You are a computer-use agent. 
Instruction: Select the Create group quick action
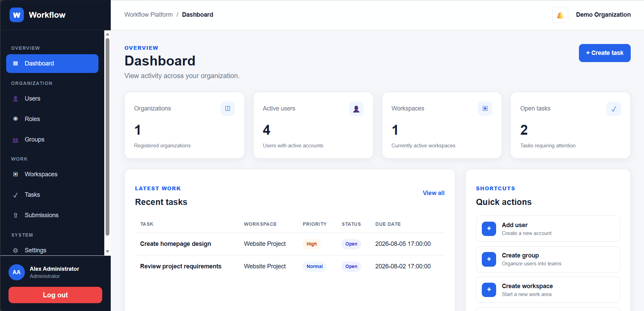pos(548,259)
